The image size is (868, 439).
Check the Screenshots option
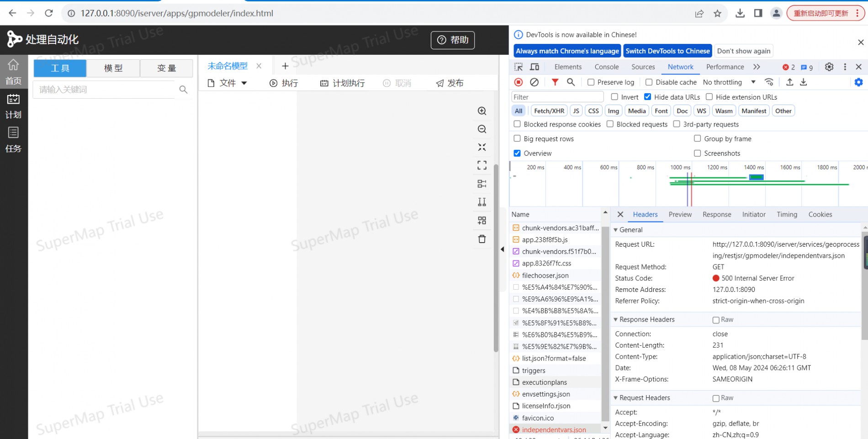pos(697,153)
